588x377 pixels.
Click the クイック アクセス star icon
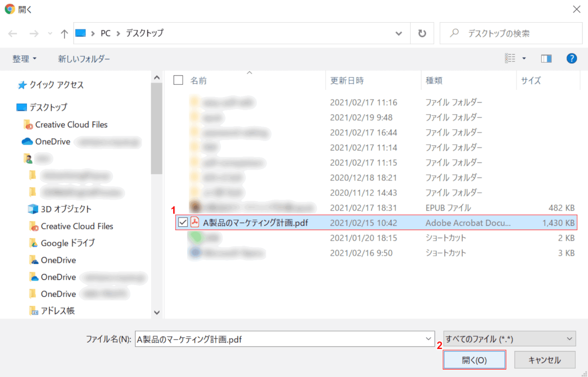tap(22, 85)
